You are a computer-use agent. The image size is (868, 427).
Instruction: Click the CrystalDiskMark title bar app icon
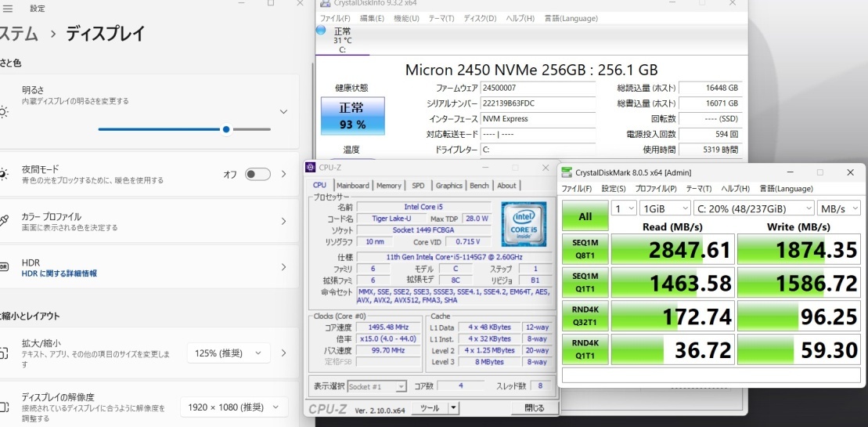567,173
